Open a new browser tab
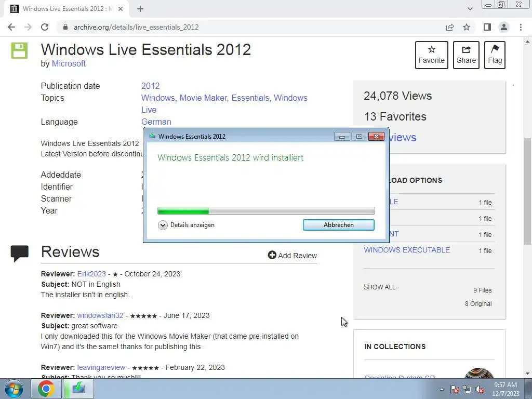 [x=140, y=9]
